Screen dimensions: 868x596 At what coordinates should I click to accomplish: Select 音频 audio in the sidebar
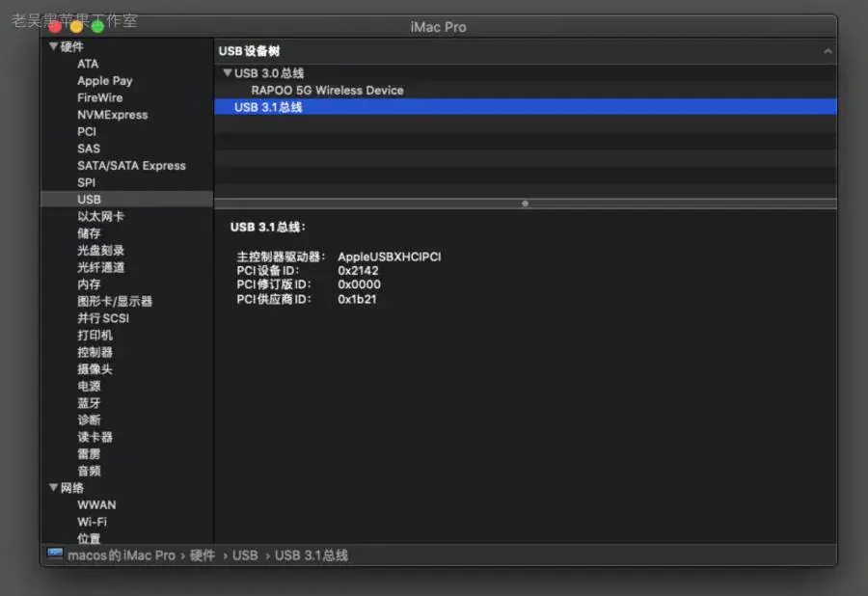tap(89, 471)
